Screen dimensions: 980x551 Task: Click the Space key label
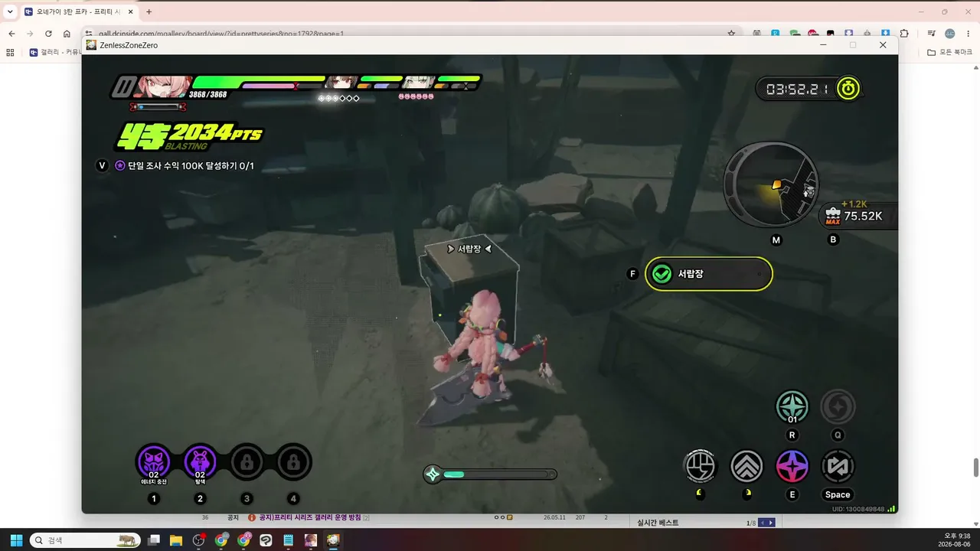tap(838, 494)
